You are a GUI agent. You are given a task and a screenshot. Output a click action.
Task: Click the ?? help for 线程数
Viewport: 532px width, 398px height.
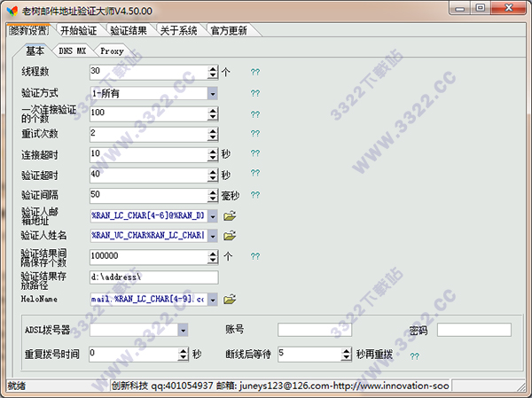click(x=255, y=72)
